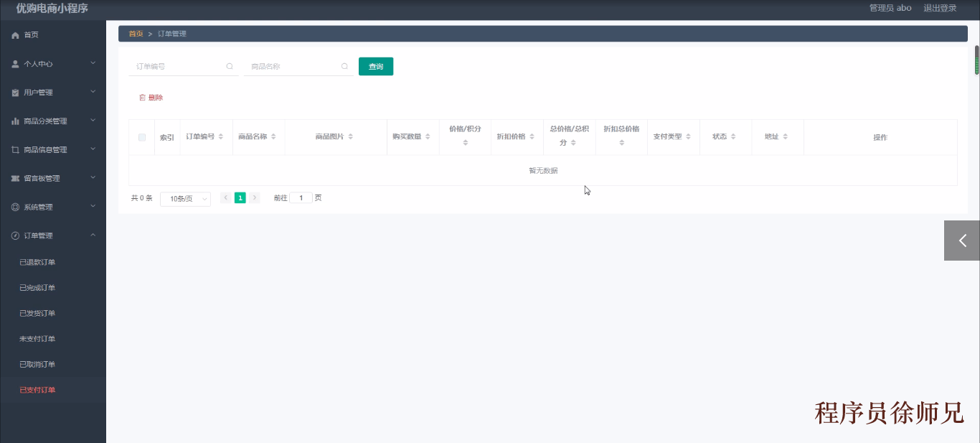
Task: Expand 商品信息管理 menu chevron
Action: click(93, 149)
